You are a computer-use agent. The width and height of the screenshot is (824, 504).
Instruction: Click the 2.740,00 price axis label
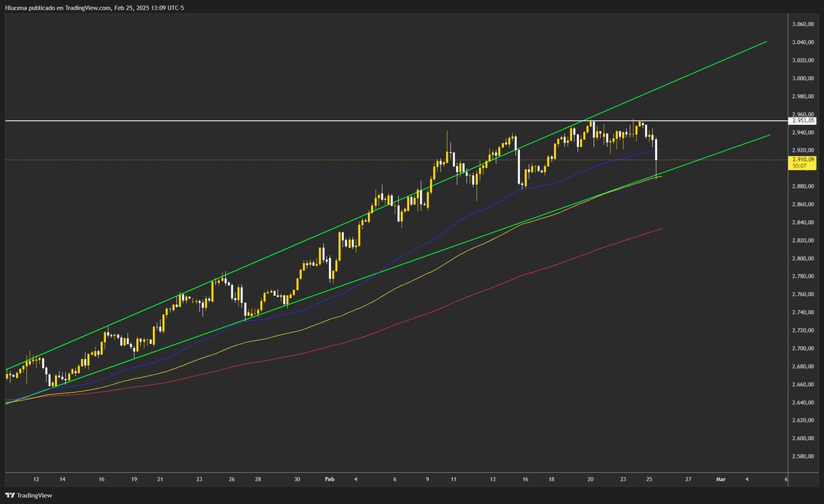(802, 312)
